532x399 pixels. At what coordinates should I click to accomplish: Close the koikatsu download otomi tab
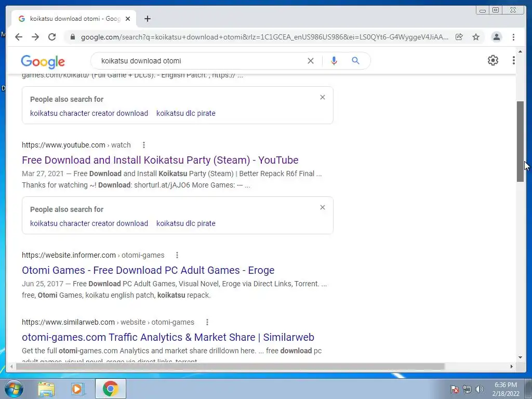(x=128, y=19)
